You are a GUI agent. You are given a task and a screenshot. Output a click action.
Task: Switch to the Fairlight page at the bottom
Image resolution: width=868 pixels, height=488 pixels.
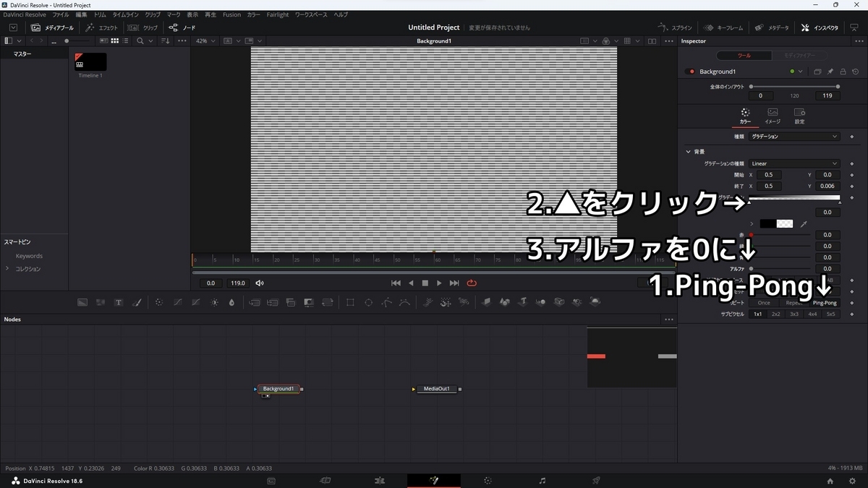[x=542, y=480]
